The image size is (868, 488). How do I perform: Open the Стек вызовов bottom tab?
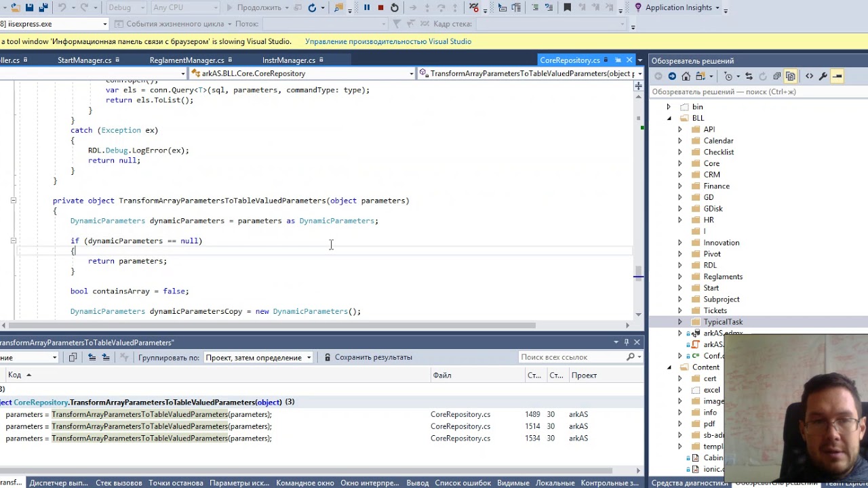coord(119,483)
